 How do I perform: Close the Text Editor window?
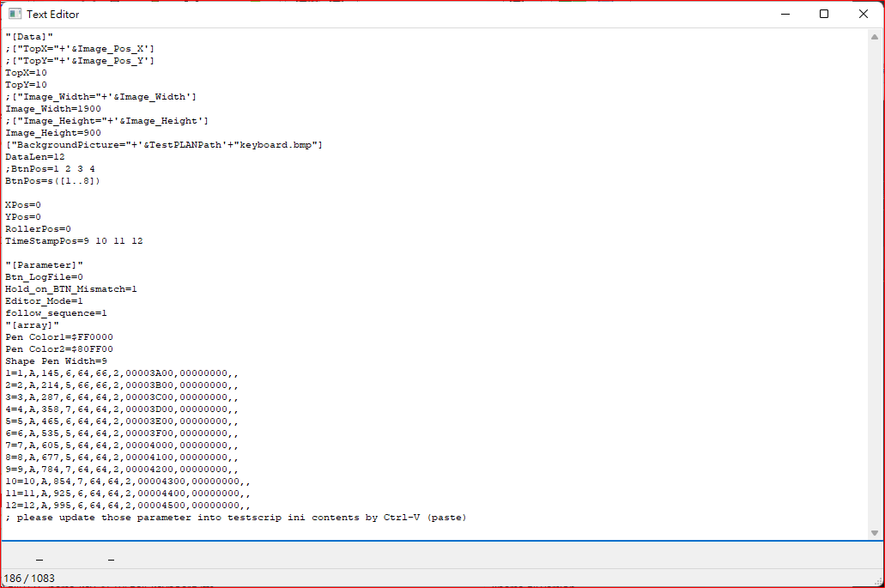click(863, 14)
